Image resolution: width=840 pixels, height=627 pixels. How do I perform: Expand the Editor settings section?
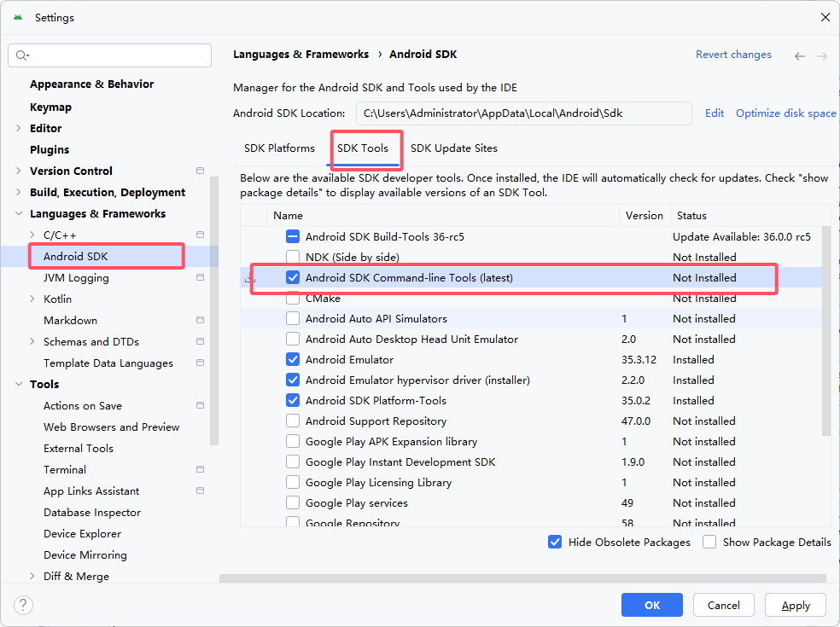(19, 128)
